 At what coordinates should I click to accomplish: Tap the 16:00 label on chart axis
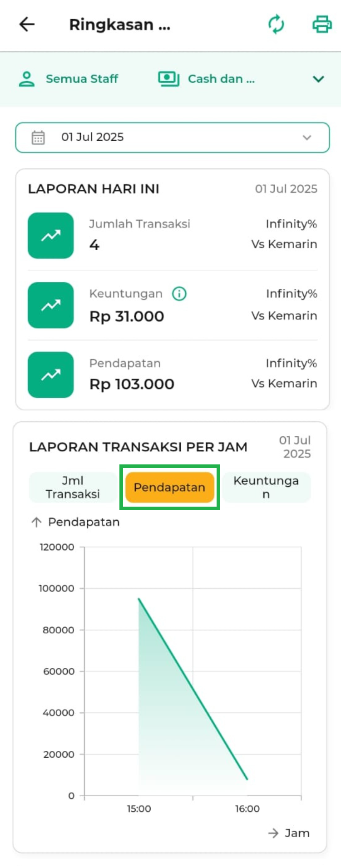pyautogui.click(x=247, y=809)
